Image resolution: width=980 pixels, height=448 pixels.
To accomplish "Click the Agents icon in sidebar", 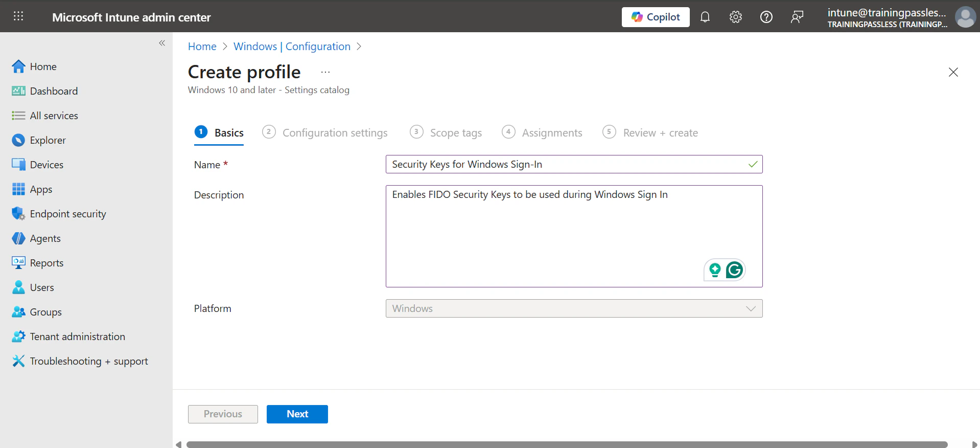I will pyautogui.click(x=18, y=238).
